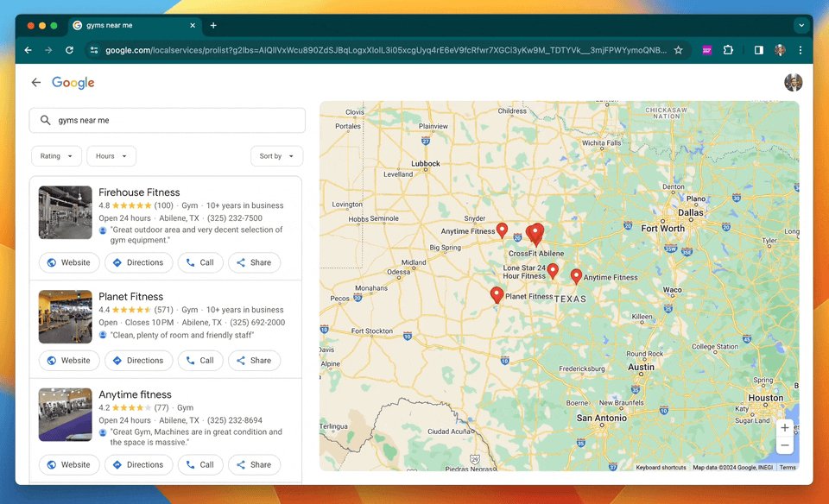
Task: Click the purple extension icon in toolbar
Action: 707,50
